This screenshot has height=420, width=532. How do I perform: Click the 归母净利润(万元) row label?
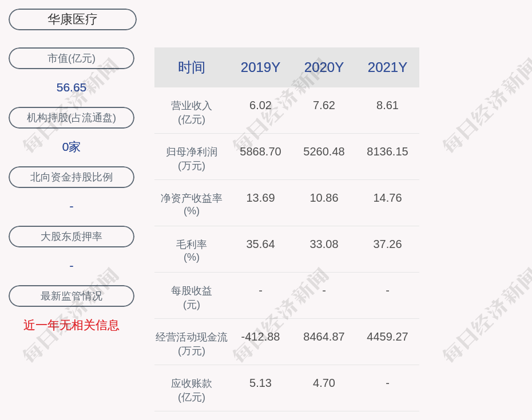pos(192,159)
